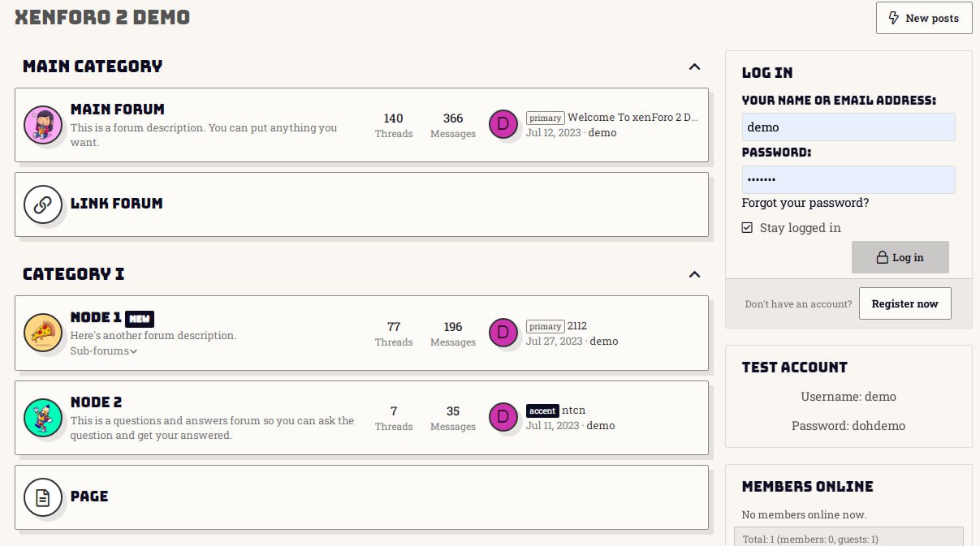Screen dimensions: 980x546
Task: Focus the name or email address field
Action: 848,127
